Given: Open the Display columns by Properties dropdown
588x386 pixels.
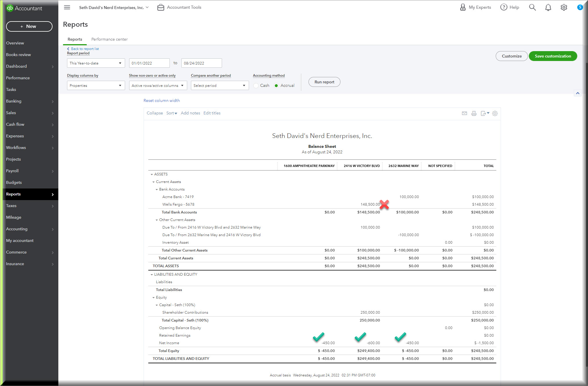Looking at the screenshot, I should pyautogui.click(x=96, y=85).
